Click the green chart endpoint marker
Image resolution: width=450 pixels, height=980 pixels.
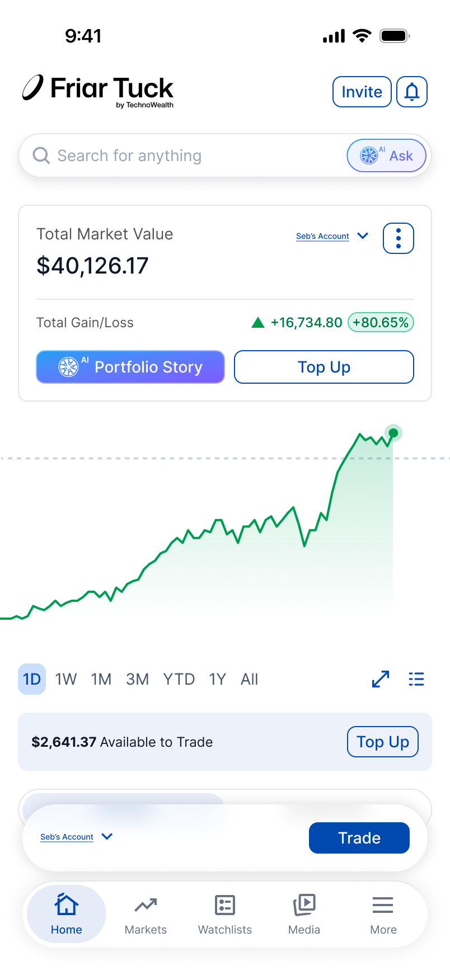[x=393, y=433]
